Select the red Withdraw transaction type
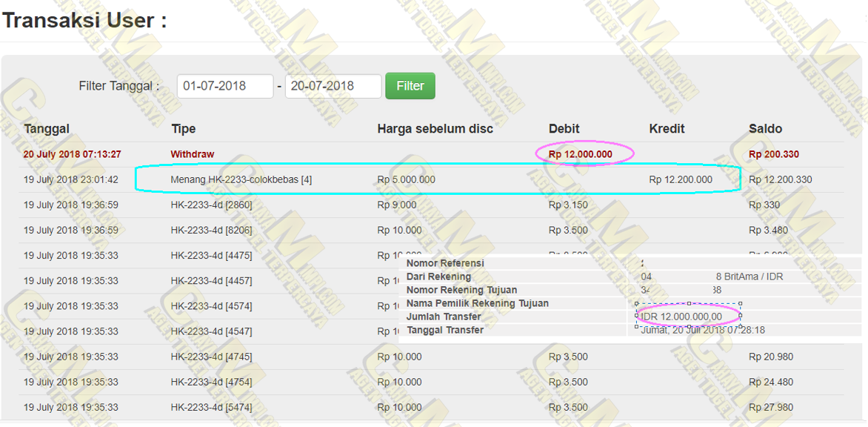The height and width of the screenshot is (427, 868). pos(192,154)
